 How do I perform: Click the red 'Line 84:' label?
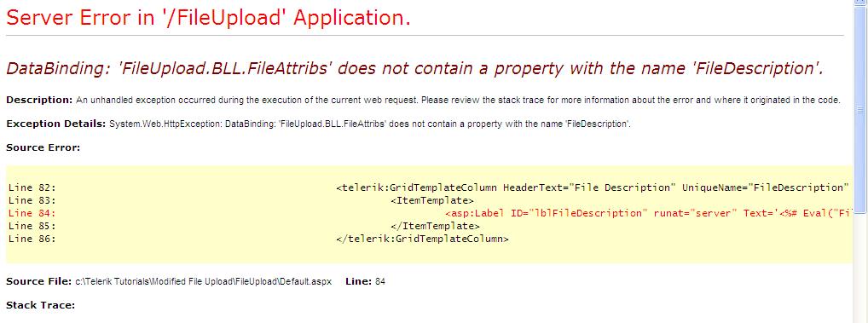[32, 213]
